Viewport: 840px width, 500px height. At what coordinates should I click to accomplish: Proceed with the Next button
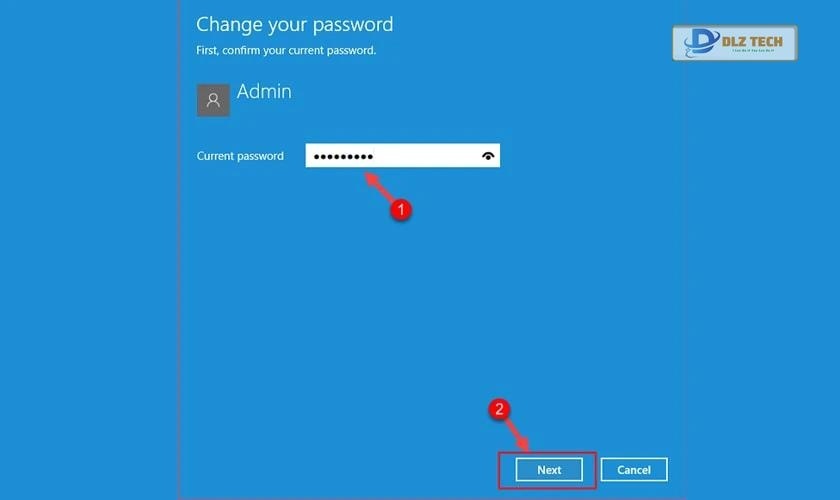(549, 469)
